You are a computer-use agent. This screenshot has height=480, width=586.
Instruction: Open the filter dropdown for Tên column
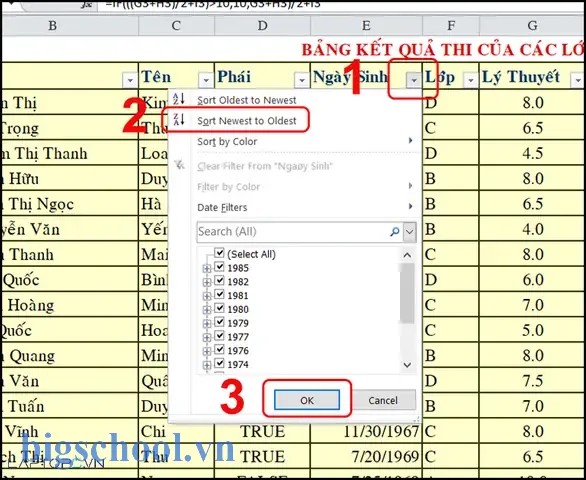[206, 80]
